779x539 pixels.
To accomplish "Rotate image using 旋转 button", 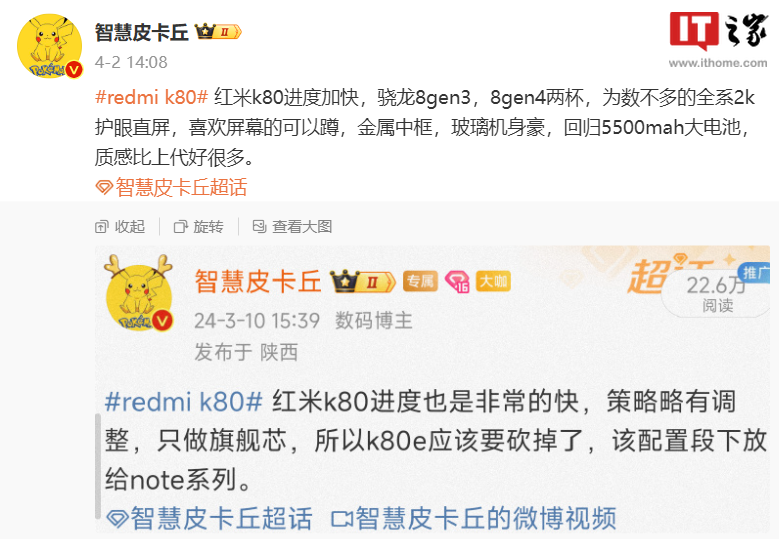I will [x=198, y=227].
